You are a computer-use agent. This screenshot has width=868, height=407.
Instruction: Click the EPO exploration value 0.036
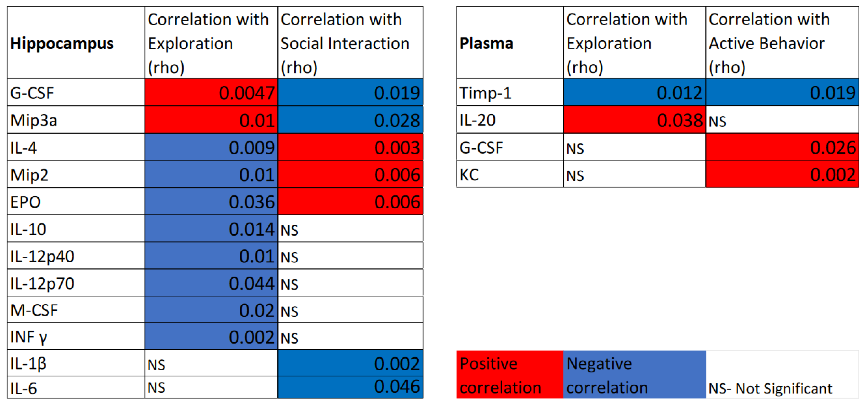click(211, 202)
